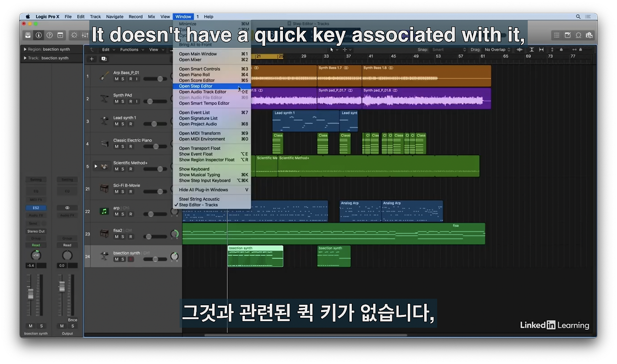Screen dimensions: 617x364
Task: Open the Library icon in control bar
Action: pyautogui.click(x=28, y=35)
